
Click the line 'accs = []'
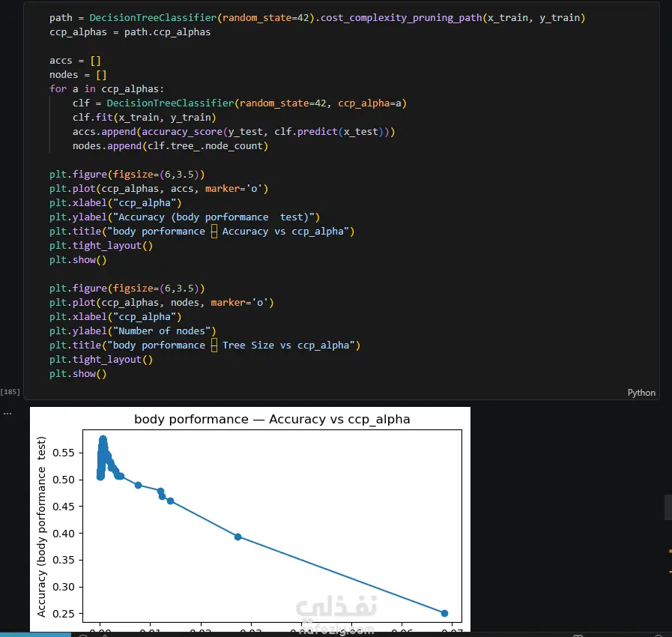tap(75, 61)
